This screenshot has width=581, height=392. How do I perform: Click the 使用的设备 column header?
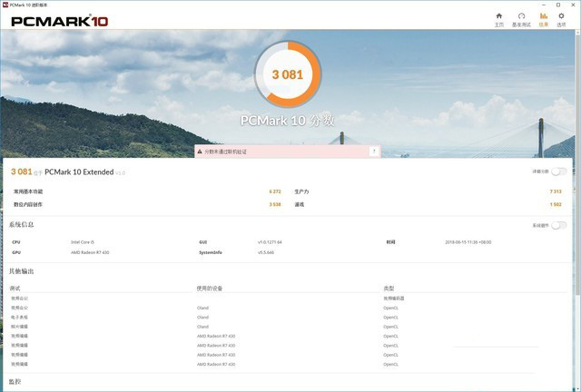pyautogui.click(x=210, y=289)
